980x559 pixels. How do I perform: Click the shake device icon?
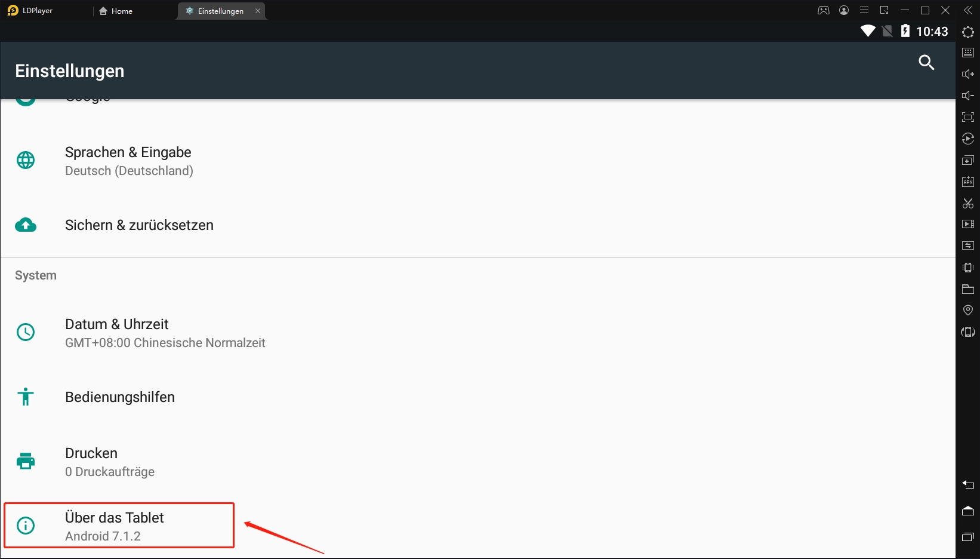[x=968, y=267]
